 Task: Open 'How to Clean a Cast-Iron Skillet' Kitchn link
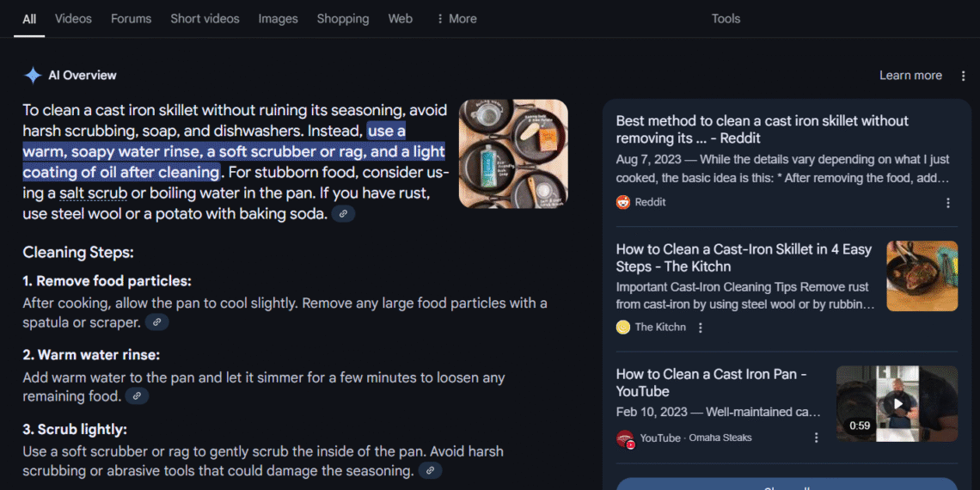pos(743,257)
